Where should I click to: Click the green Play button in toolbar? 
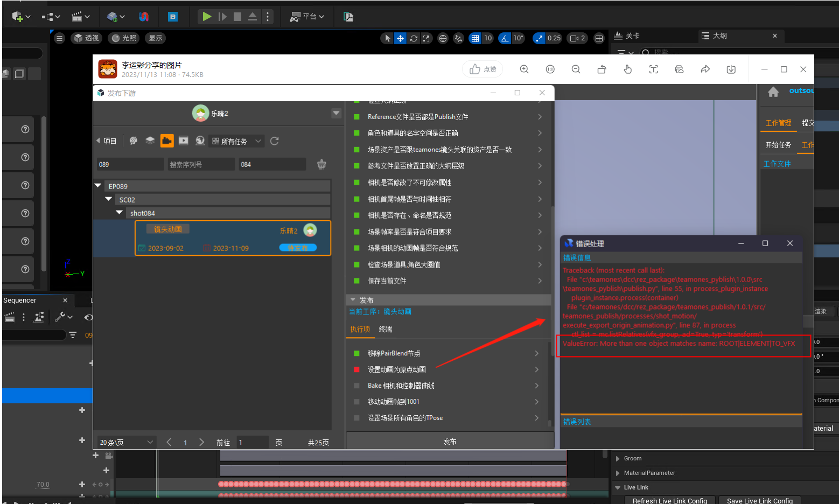tap(207, 17)
